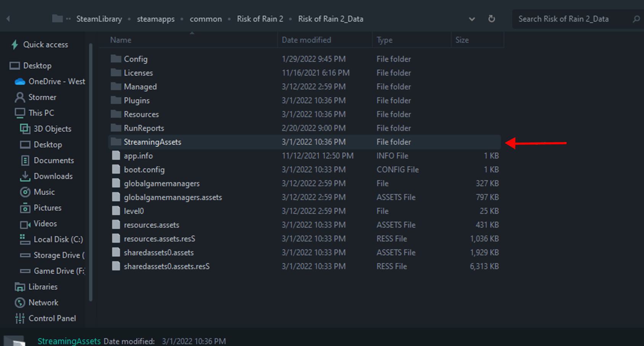Select the resources.assets.resS file name
Screen dimensions: 644x346
[x=159, y=238]
